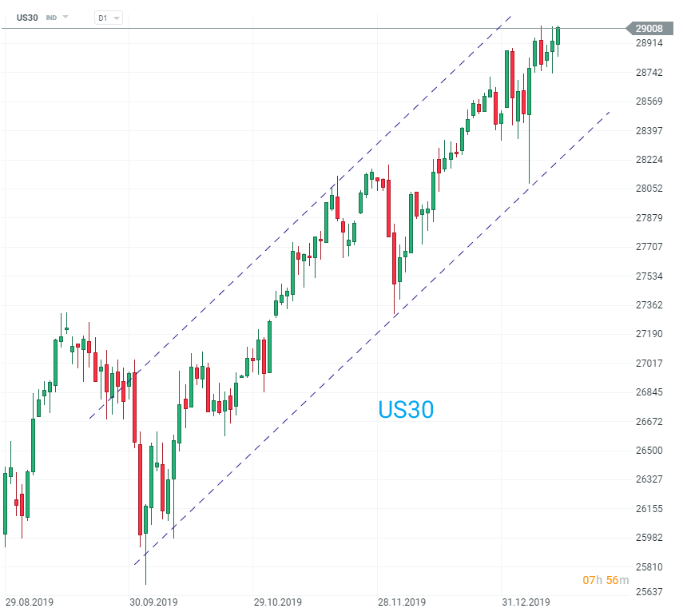Click the 29.08.2019 date label
683x616 pixels.
(x=30, y=602)
